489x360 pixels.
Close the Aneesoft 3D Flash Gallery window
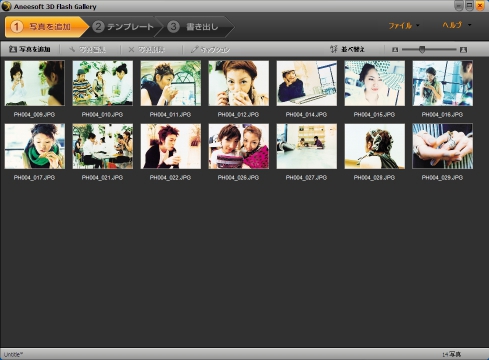click(480, 5)
